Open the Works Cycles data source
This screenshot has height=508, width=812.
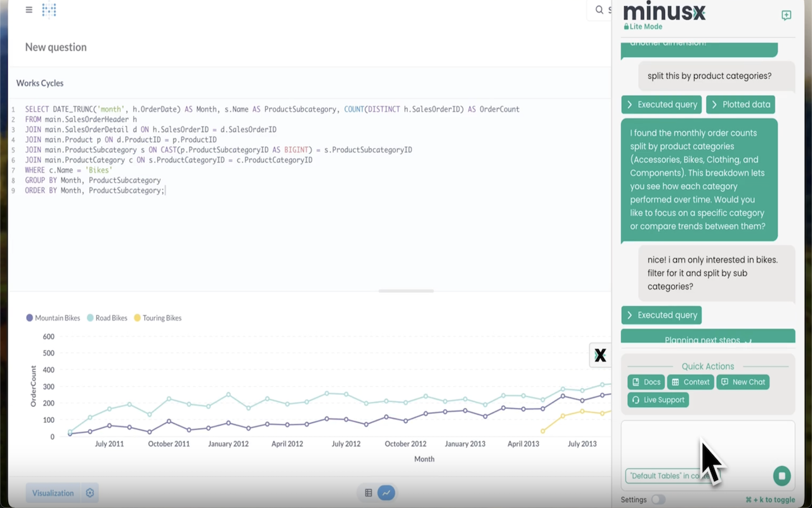(39, 83)
